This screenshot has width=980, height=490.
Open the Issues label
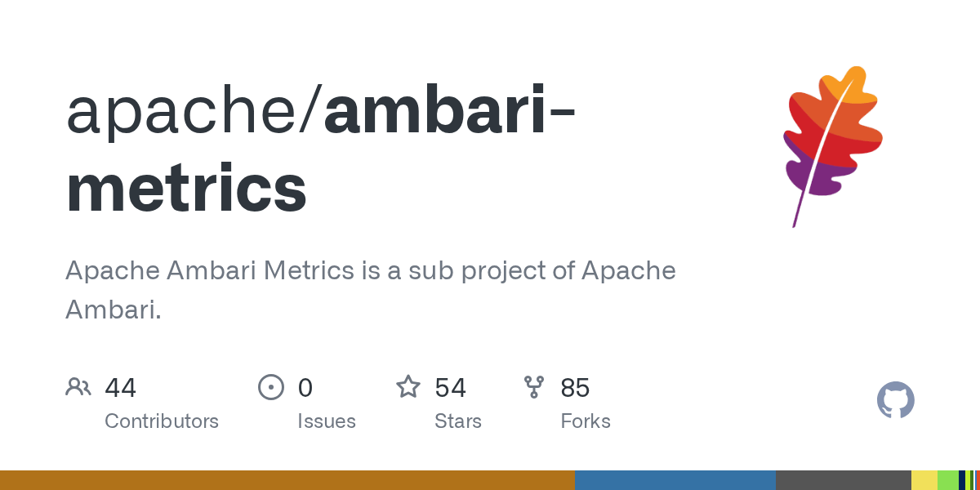[327, 421]
